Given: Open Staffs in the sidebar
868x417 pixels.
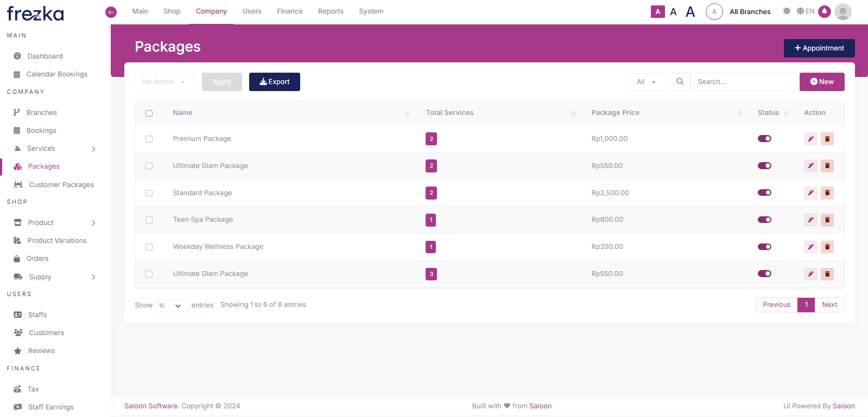Looking at the screenshot, I should point(37,315).
